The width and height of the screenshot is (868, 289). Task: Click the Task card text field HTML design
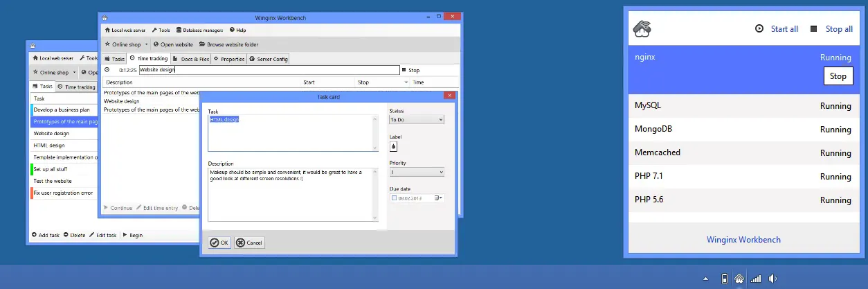click(293, 133)
